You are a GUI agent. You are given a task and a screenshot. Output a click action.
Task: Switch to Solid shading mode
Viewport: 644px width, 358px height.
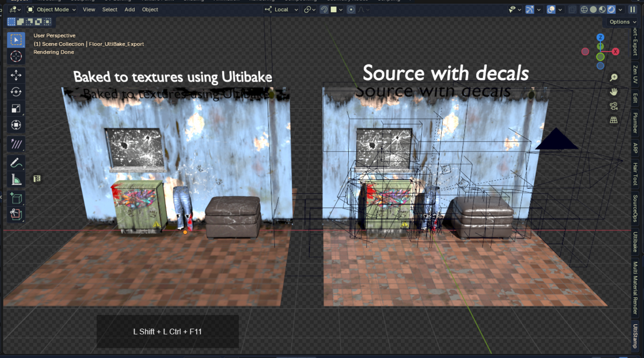[x=593, y=9]
